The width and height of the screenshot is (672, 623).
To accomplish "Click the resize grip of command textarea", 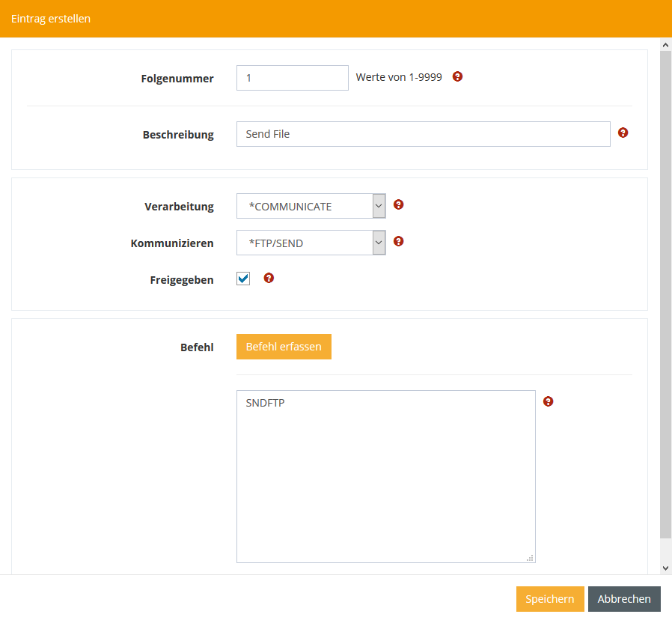I will [x=530, y=557].
